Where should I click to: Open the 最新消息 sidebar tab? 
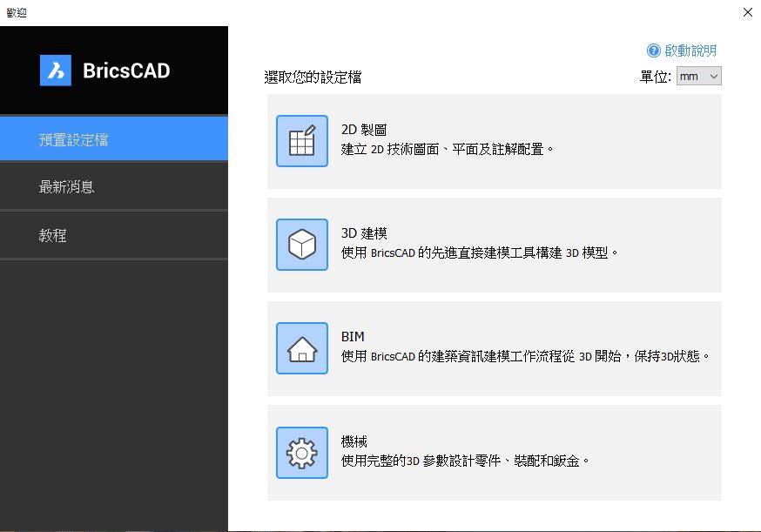(x=114, y=186)
